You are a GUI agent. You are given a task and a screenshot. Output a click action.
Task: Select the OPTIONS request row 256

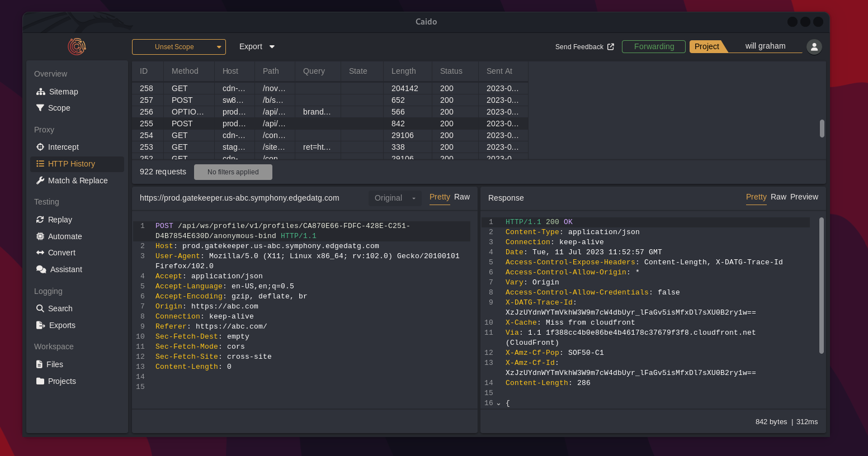click(330, 112)
